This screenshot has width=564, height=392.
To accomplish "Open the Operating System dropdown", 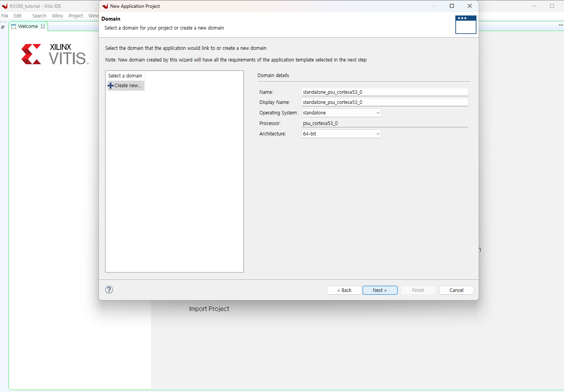I will (342, 113).
